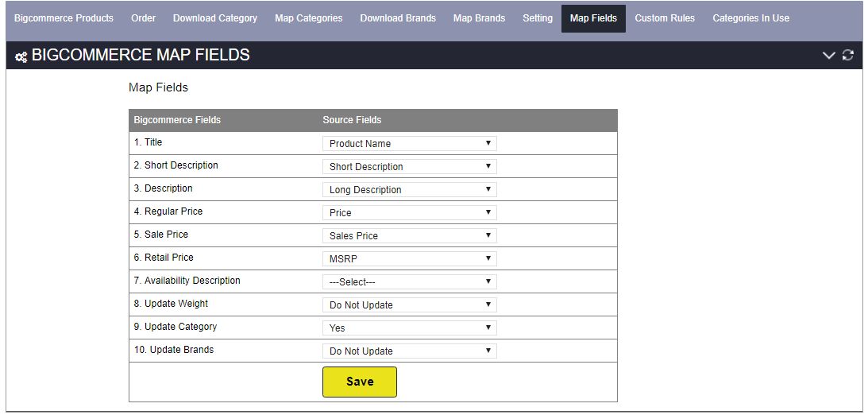The width and height of the screenshot is (868, 415).
Task: Open the Custom Rules tab
Action: click(665, 18)
